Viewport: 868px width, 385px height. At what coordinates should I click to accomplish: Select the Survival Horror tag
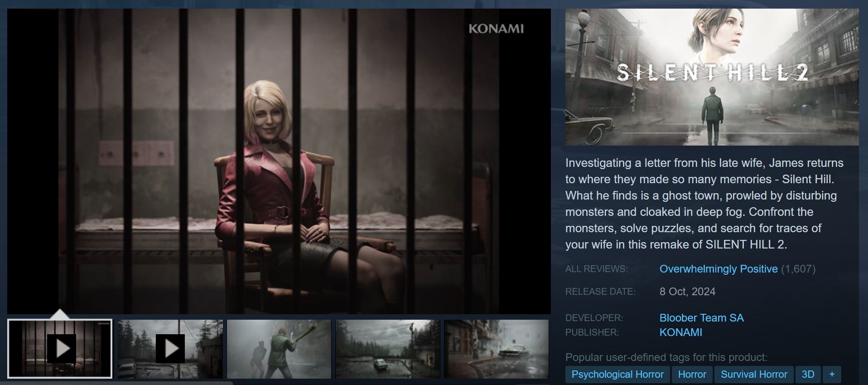pos(754,375)
